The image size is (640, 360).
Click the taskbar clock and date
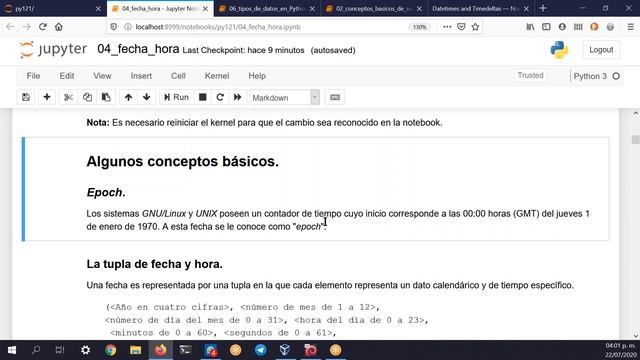[620, 350]
